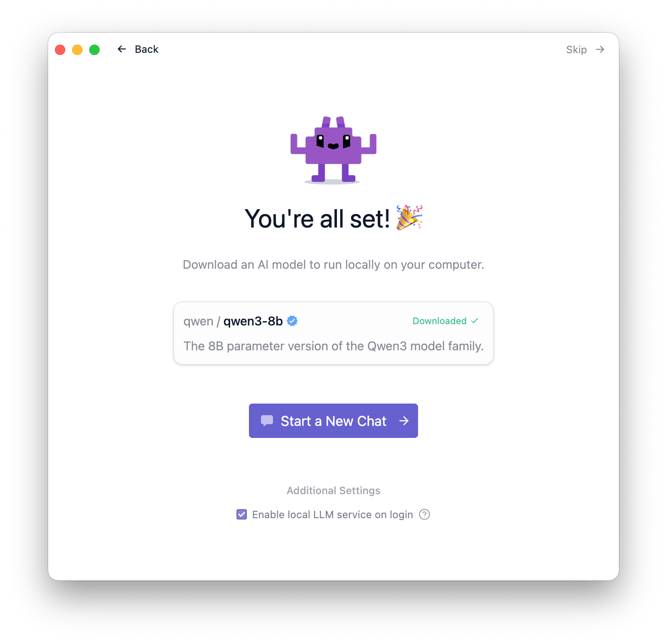The image size is (667, 644).
Task: Click the Downloaded status label
Action: click(x=440, y=321)
